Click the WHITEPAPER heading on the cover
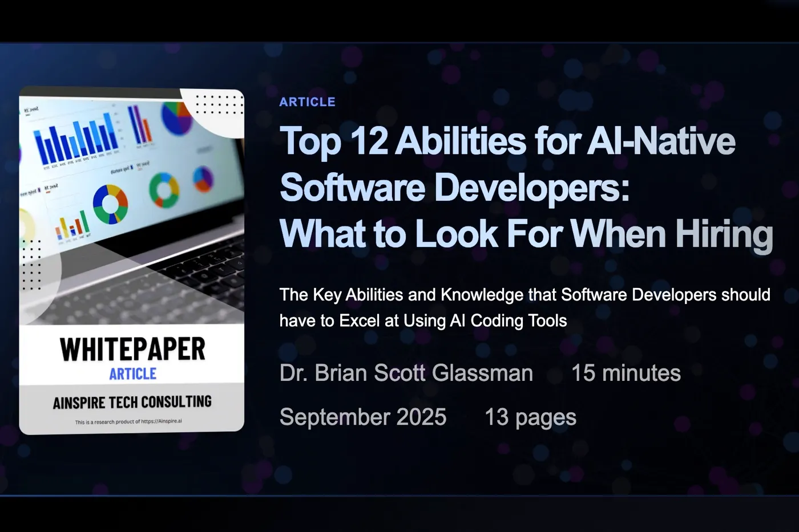799x532 pixels. 132,347
